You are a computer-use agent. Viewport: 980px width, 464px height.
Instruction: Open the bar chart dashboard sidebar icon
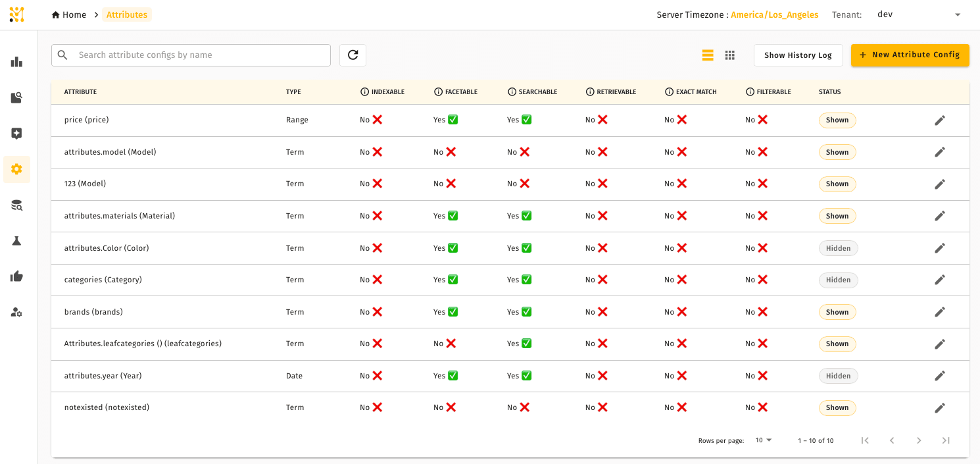point(16,62)
